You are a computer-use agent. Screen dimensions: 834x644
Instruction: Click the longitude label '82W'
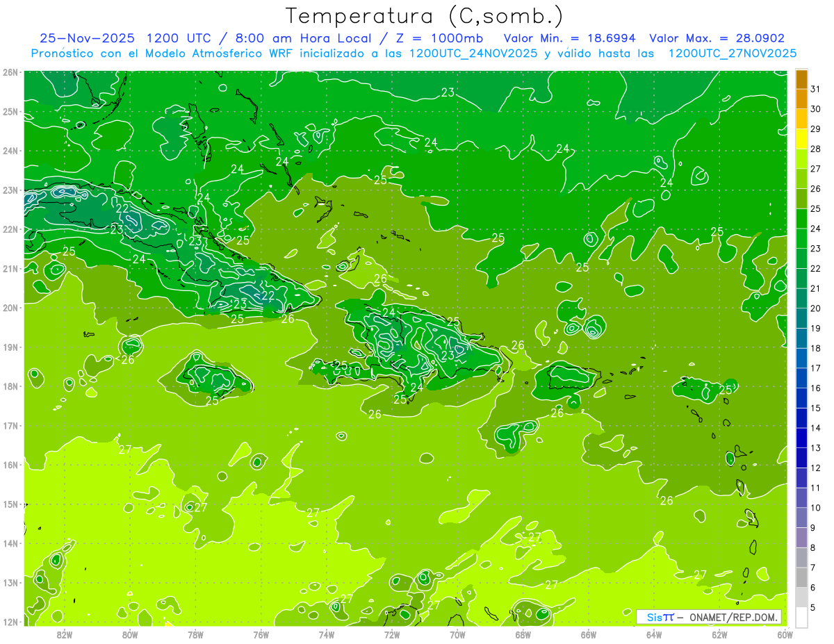tap(65, 634)
